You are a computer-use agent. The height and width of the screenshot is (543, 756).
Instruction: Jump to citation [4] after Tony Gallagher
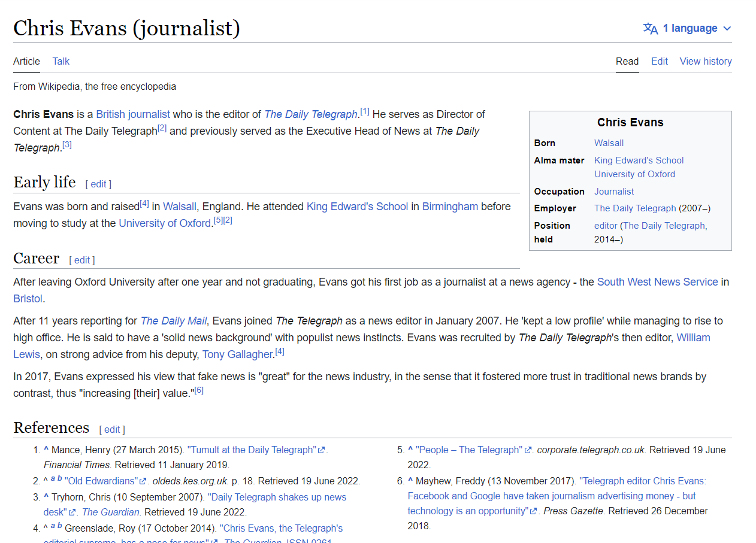(x=280, y=351)
